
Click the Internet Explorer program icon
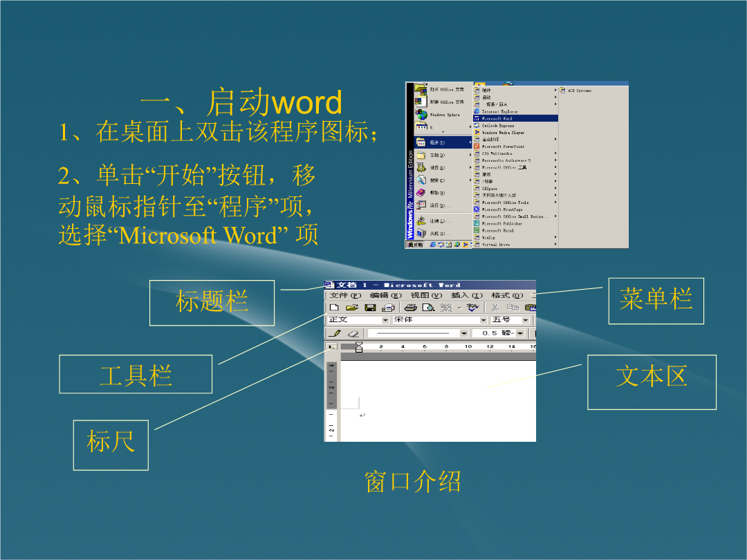[x=477, y=111]
